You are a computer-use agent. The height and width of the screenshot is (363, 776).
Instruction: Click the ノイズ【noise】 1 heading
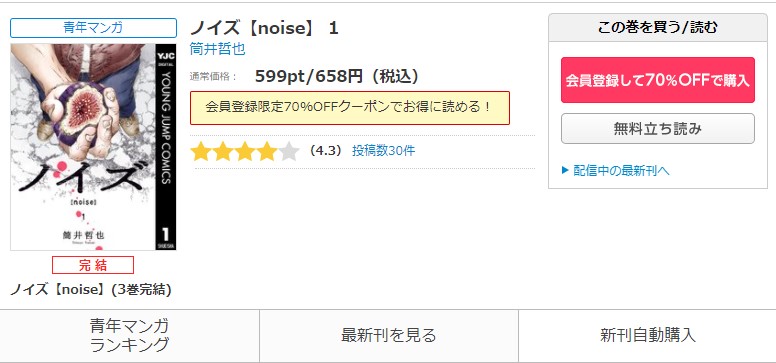coord(264,28)
